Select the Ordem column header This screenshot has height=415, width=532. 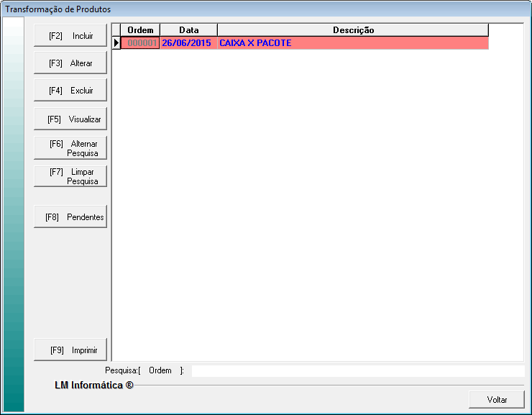[x=140, y=30]
